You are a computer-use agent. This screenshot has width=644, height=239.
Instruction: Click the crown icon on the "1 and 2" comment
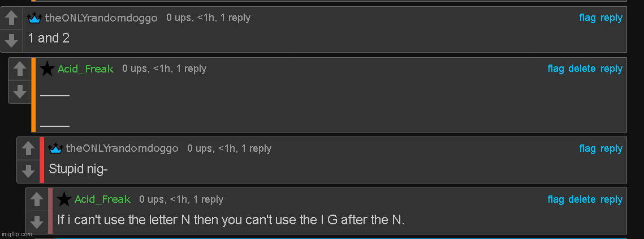pos(34,18)
